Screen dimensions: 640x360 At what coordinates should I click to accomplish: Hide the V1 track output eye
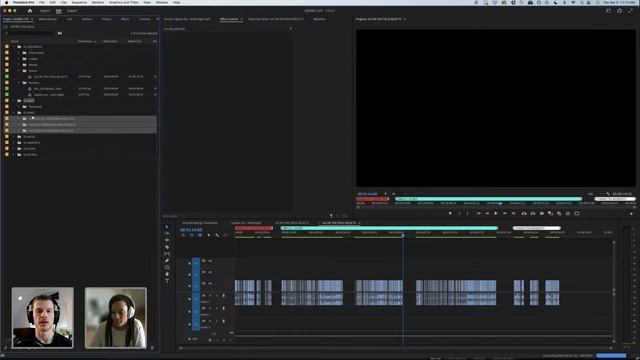[x=210, y=283]
